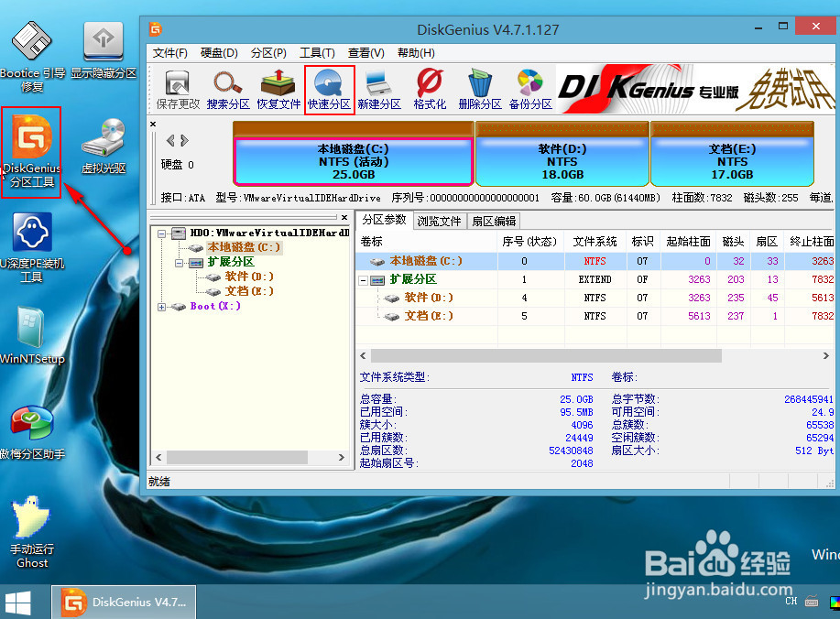Click the keyboard icon in system tray
This screenshot has width=840, height=619.
click(812, 602)
